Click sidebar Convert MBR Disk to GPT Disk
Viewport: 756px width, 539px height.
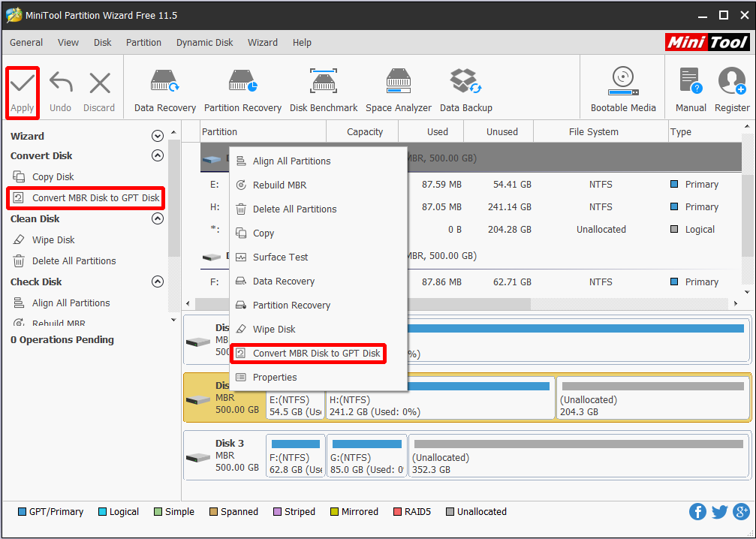(86, 197)
